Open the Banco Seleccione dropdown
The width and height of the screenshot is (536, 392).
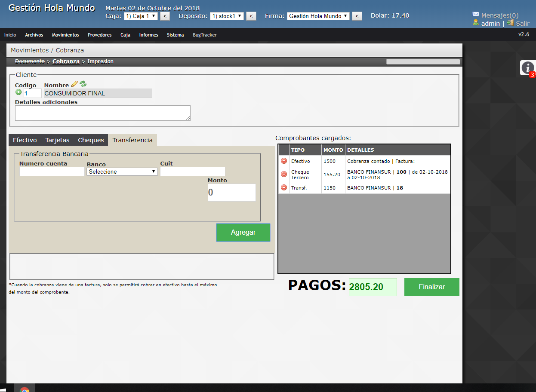122,171
